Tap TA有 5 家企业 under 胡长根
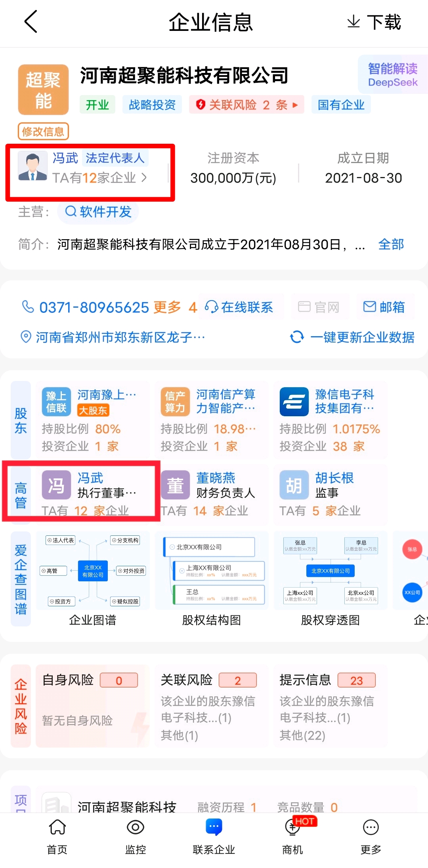 (x=320, y=510)
